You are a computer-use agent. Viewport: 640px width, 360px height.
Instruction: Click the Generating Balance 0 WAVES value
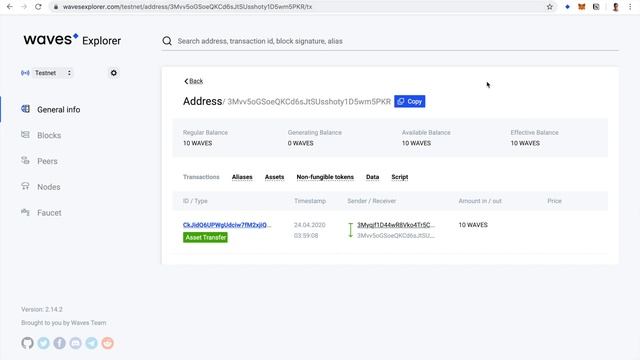coord(300,143)
